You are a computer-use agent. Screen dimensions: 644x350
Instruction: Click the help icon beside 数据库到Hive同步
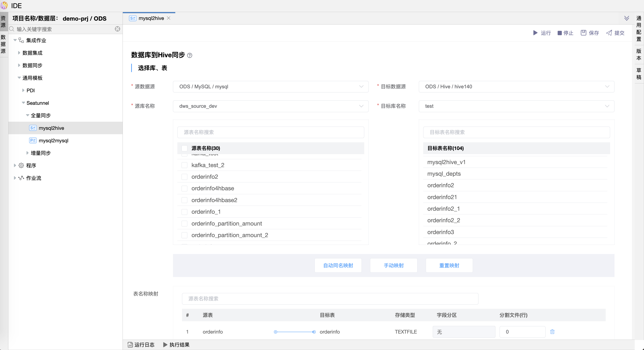189,55
